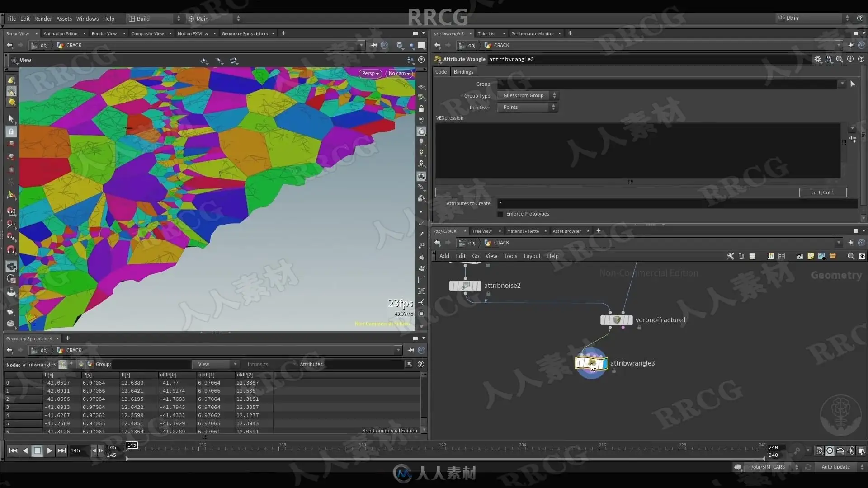Click the parameter search magnifier icon
This screenshot has height=488, width=868.
[x=839, y=59]
